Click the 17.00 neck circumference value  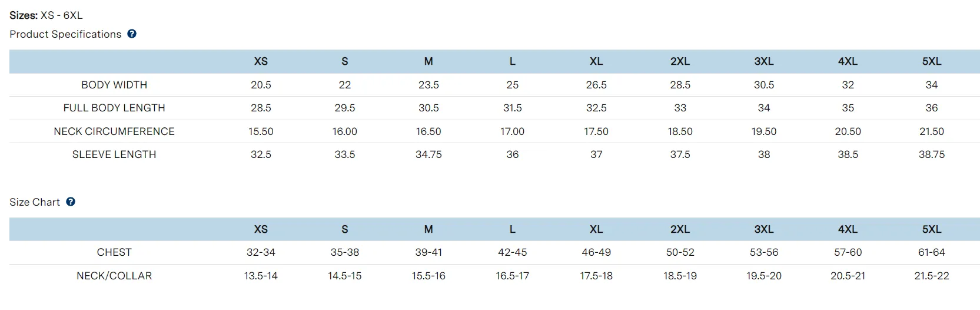[512, 131]
